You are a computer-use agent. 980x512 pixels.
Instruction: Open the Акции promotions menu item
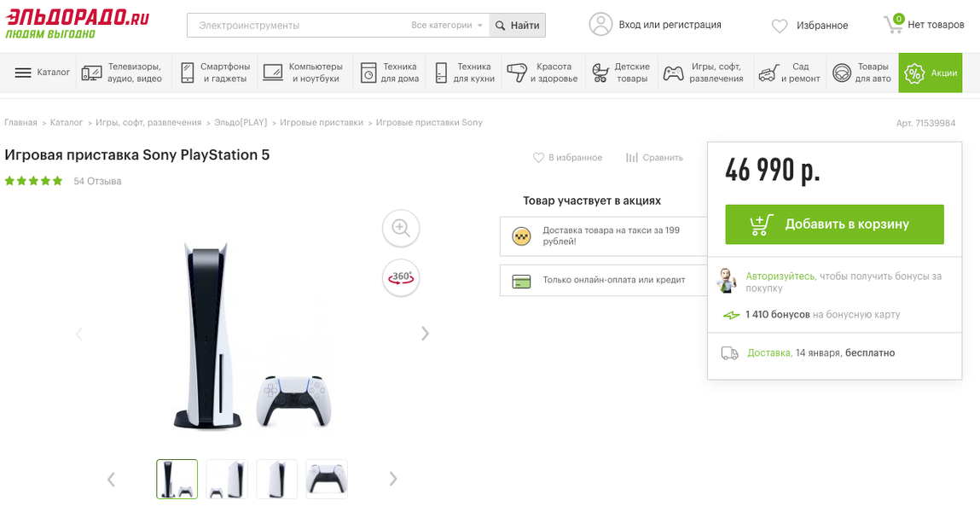tap(930, 73)
